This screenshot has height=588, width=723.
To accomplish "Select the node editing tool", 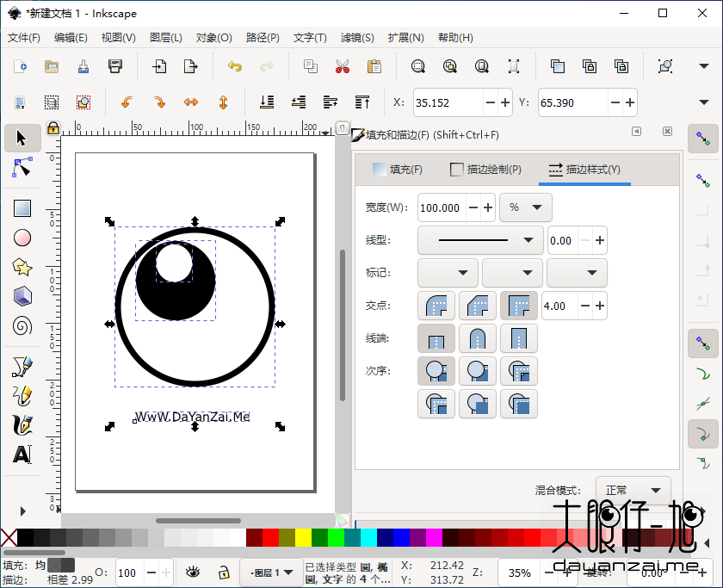I will 22,167.
